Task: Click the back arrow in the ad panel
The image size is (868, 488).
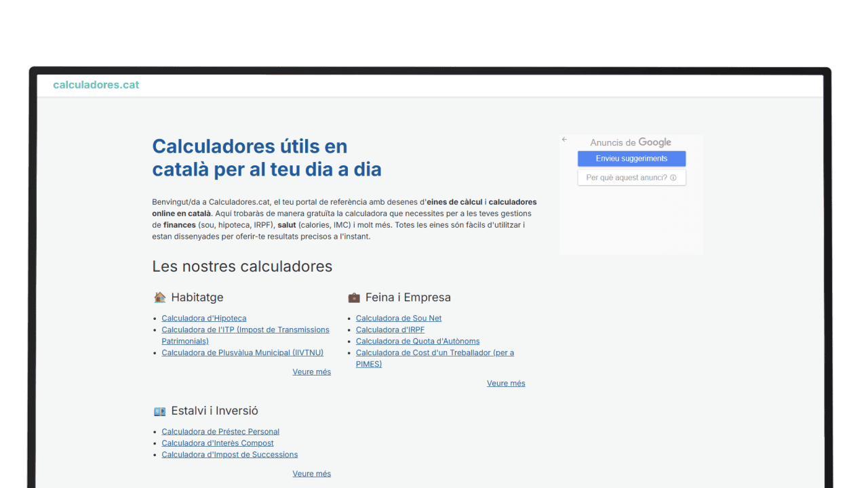Action: tap(564, 140)
